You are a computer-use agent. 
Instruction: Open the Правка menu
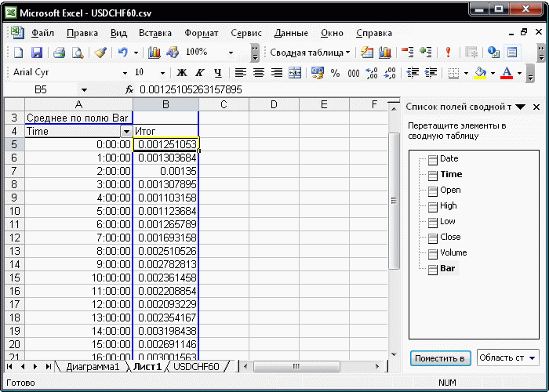(x=82, y=33)
